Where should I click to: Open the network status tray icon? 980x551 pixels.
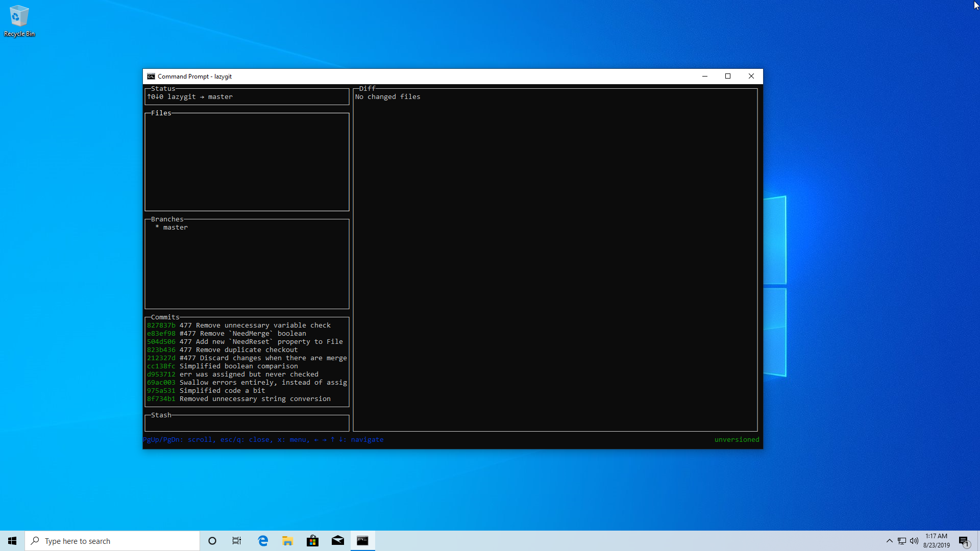coord(902,541)
